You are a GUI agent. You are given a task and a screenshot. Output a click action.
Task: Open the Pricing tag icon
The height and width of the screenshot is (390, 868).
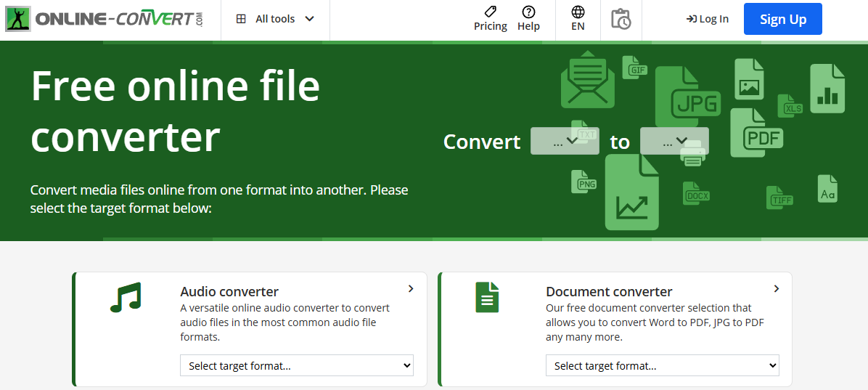click(490, 12)
